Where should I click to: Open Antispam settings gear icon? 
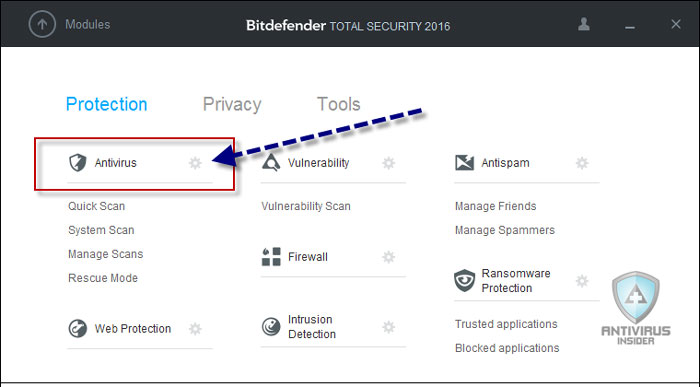pyautogui.click(x=582, y=163)
